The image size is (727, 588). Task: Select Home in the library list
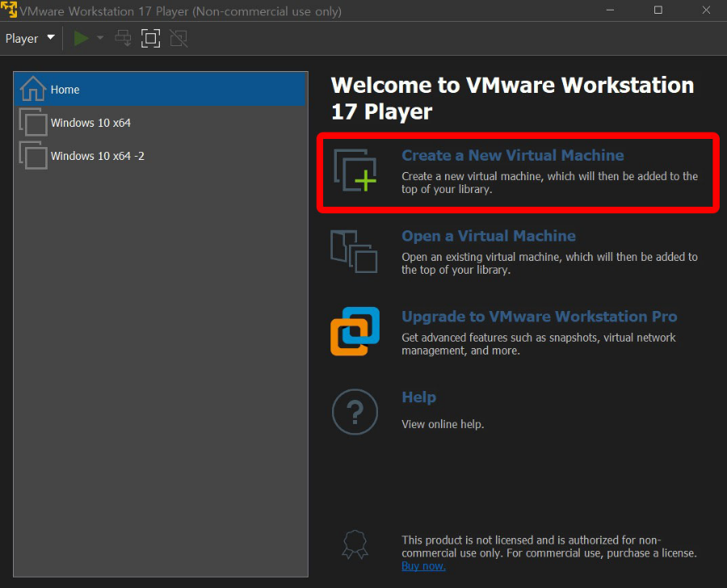pos(161,89)
